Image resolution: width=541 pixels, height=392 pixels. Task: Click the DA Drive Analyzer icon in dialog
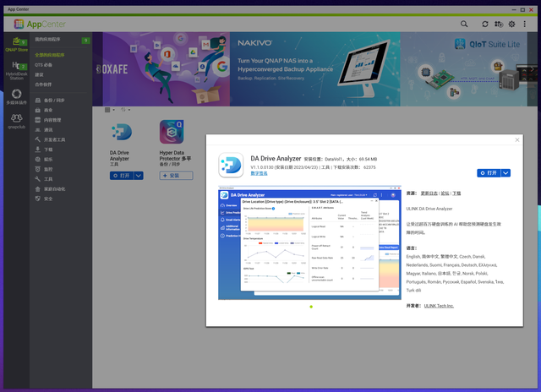[231, 165]
